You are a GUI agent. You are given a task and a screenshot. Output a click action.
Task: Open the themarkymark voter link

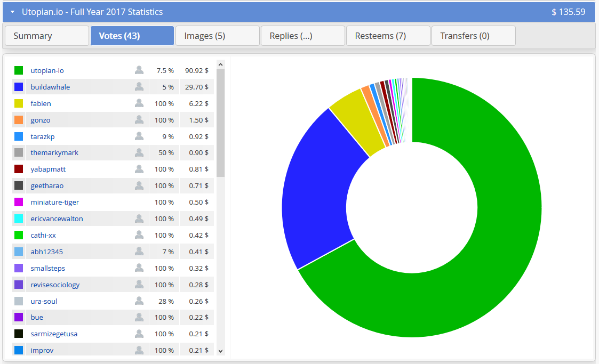54,152
